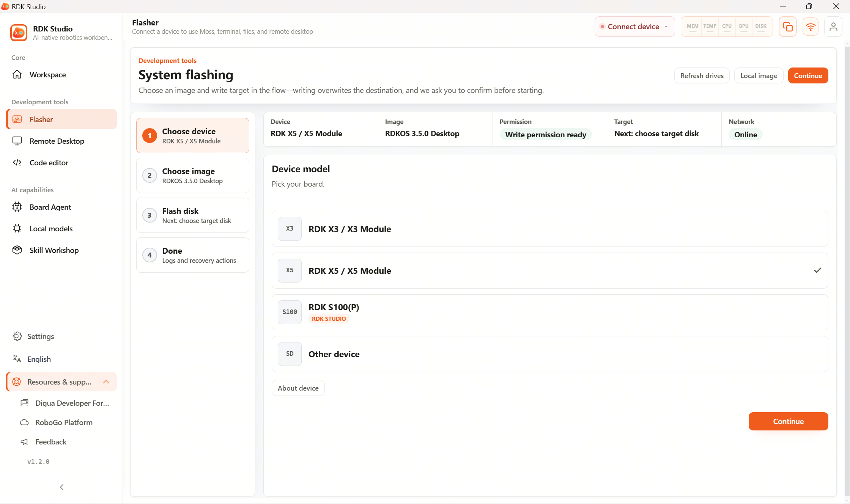The height and width of the screenshot is (504, 850).
Task: Click the English language translate icon
Action: [17, 359]
